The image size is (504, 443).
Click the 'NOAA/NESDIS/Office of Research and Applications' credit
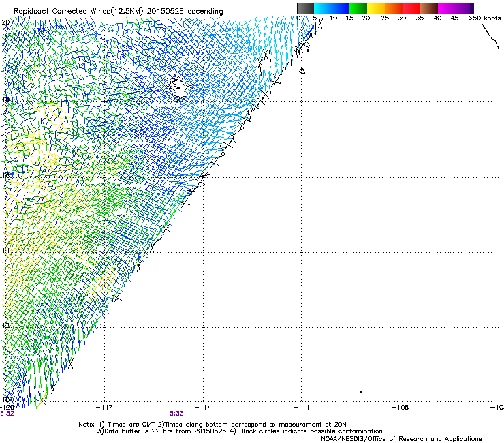401,439
